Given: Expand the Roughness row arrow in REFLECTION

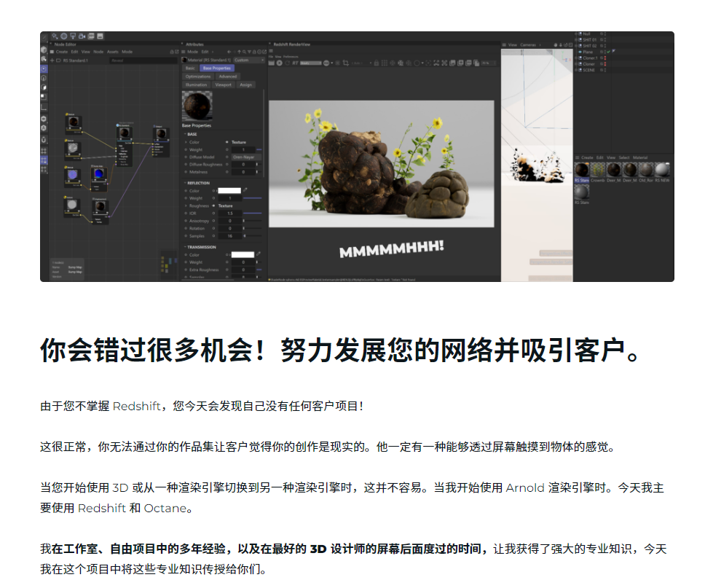Looking at the screenshot, I should pyautogui.click(x=186, y=205).
